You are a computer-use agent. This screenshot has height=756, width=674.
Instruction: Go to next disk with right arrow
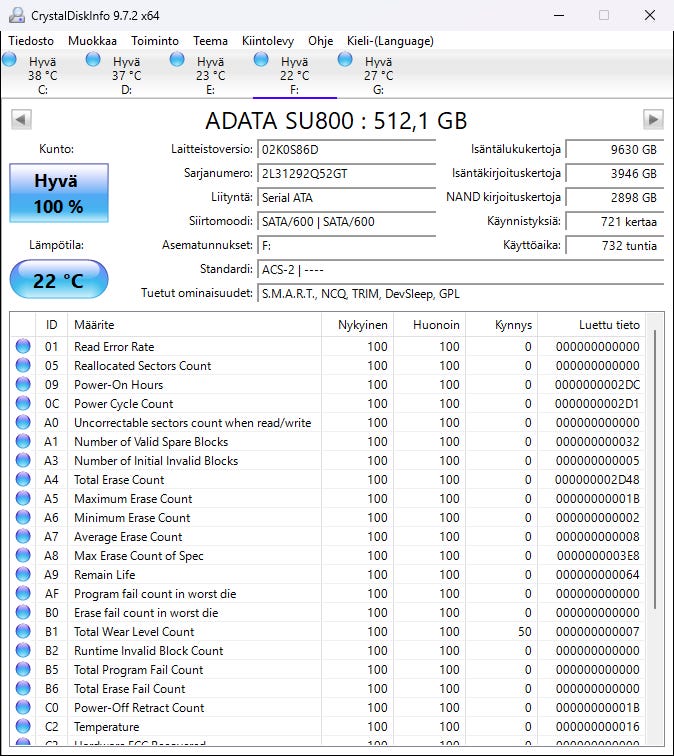653,120
